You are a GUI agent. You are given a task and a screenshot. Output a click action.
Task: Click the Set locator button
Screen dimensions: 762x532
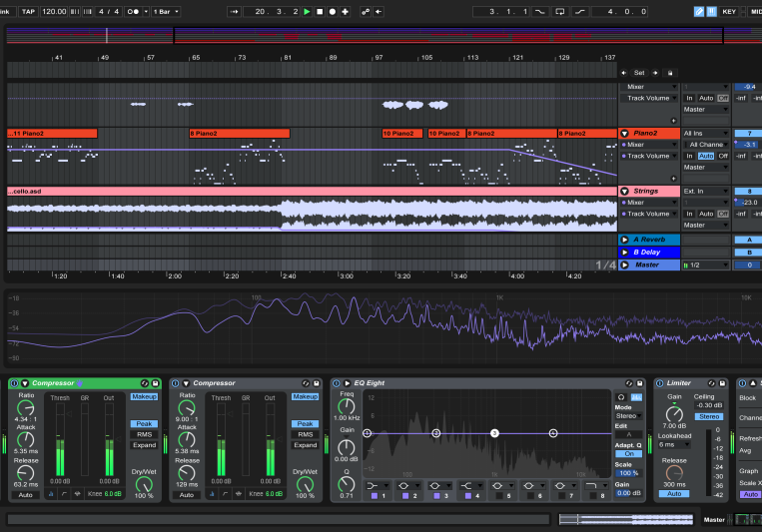click(x=639, y=73)
